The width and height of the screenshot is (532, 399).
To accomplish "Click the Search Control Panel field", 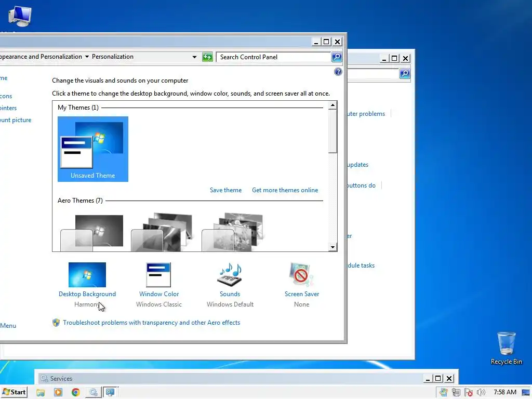I will [x=273, y=57].
